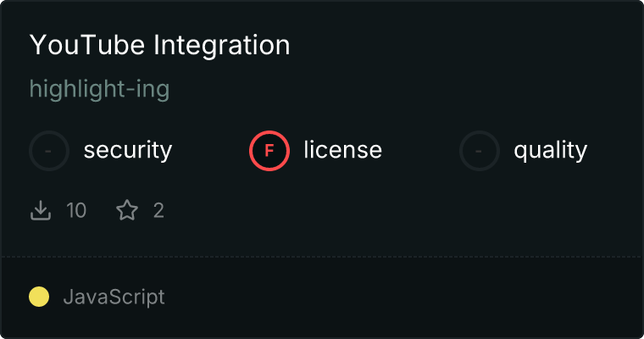
Task: Click blank space right of the star count
Action: point(381,210)
